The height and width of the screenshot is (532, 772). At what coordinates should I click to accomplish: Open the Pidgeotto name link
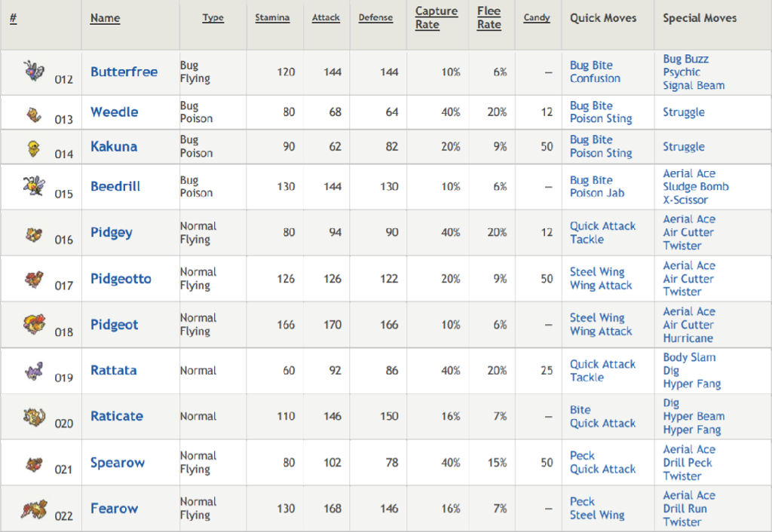(121, 279)
